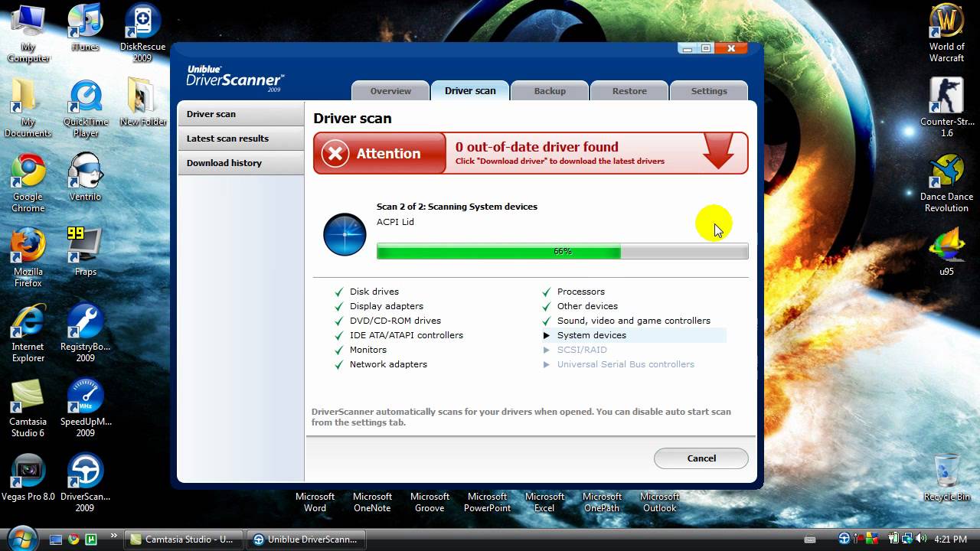Launch the Vegas Pro 8.0 desktop shortcut
Image resolution: width=980 pixels, height=551 pixels.
coord(28,478)
